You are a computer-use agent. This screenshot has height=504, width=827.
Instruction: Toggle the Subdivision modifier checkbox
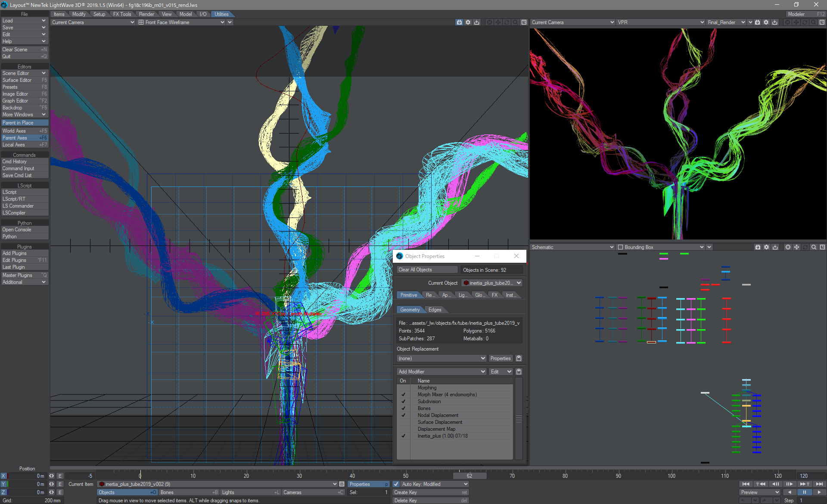click(x=403, y=401)
